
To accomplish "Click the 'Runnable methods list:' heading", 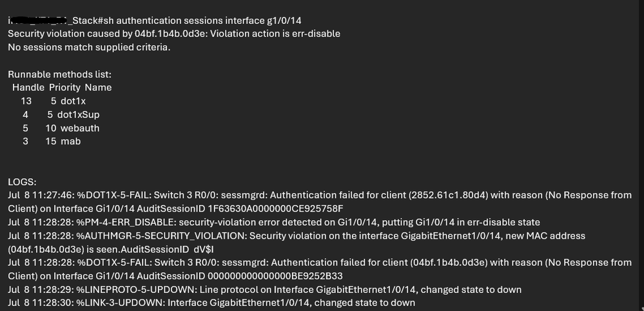I will [60, 74].
